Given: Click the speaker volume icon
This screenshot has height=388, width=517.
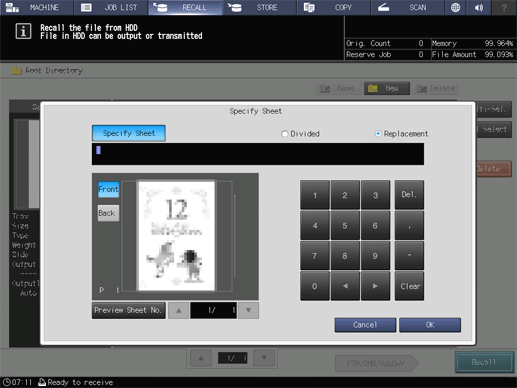Looking at the screenshot, I should tap(479, 7).
